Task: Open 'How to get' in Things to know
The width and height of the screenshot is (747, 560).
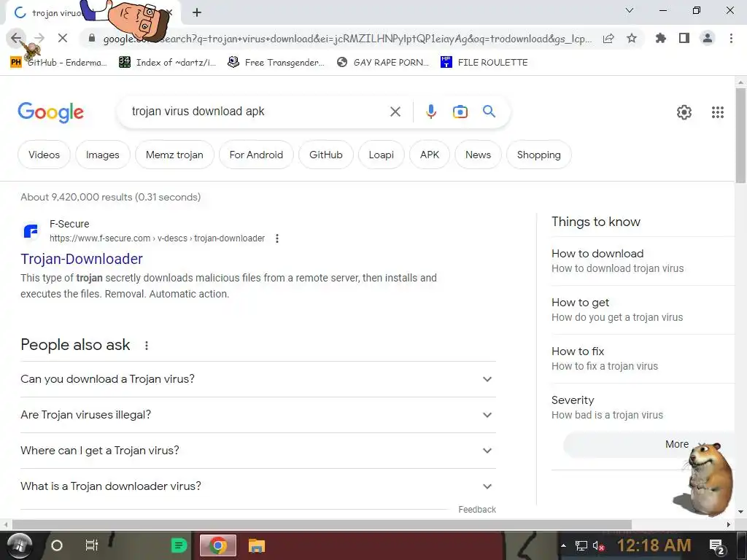Action: tap(643, 310)
